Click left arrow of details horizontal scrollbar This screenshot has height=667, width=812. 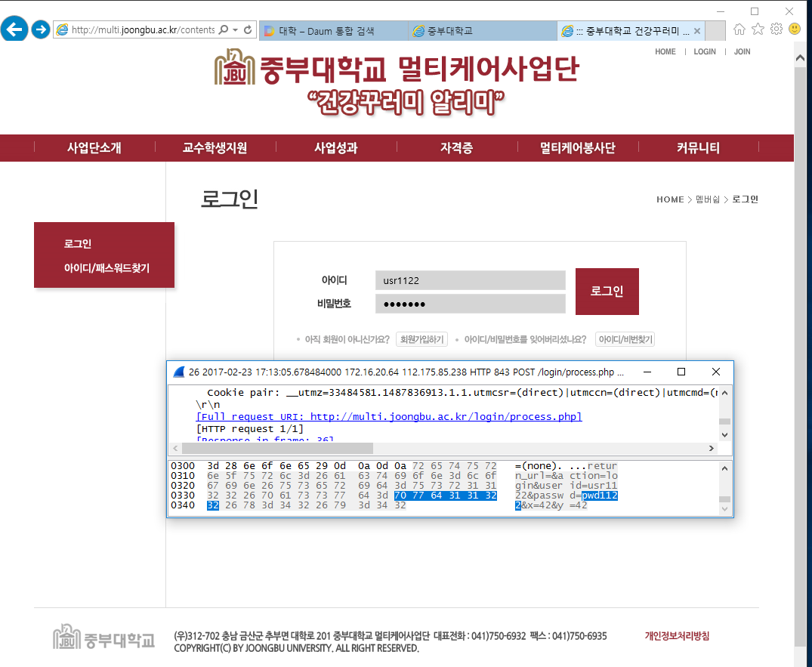pos(175,448)
